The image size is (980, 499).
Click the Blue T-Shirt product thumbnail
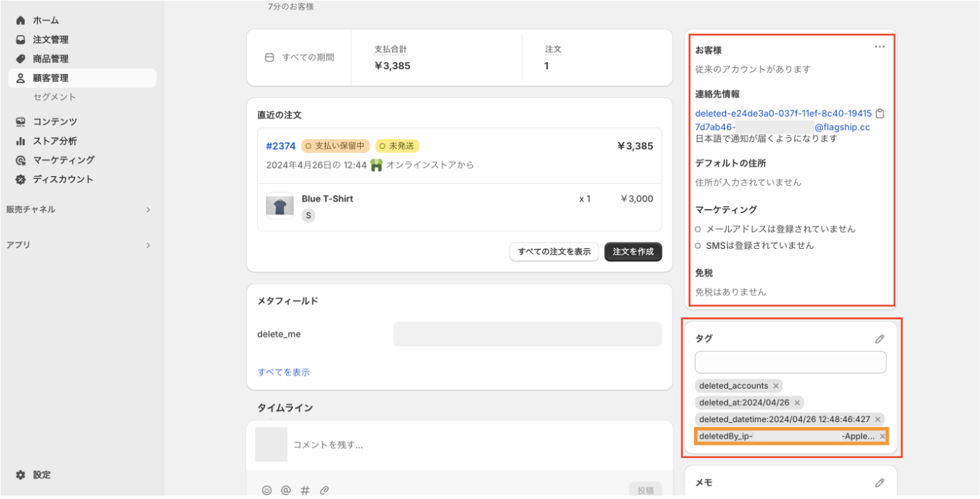(280, 205)
